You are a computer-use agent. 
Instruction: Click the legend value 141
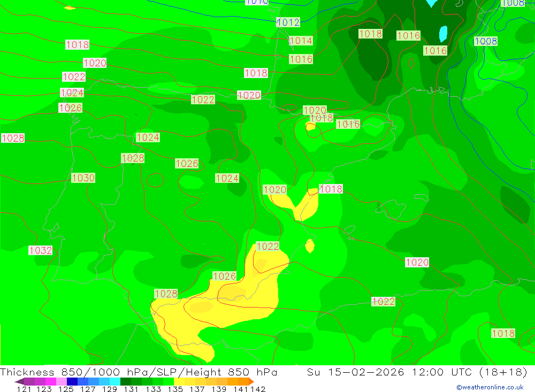pos(241,389)
